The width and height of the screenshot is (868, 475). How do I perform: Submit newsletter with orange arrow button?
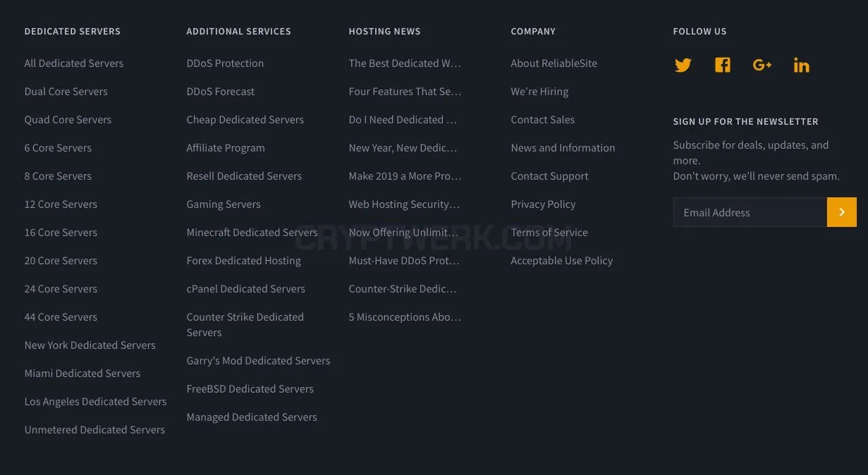842,212
